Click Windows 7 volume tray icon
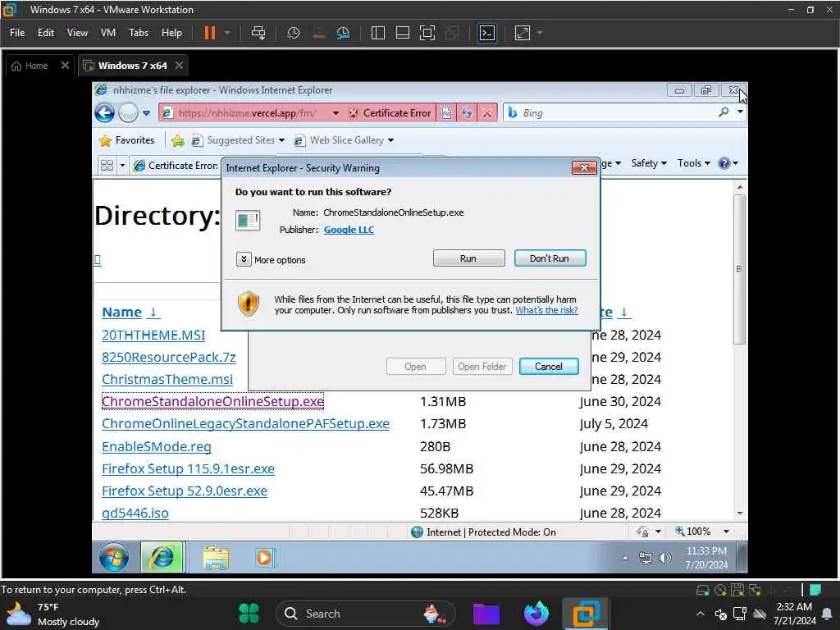 click(x=664, y=558)
